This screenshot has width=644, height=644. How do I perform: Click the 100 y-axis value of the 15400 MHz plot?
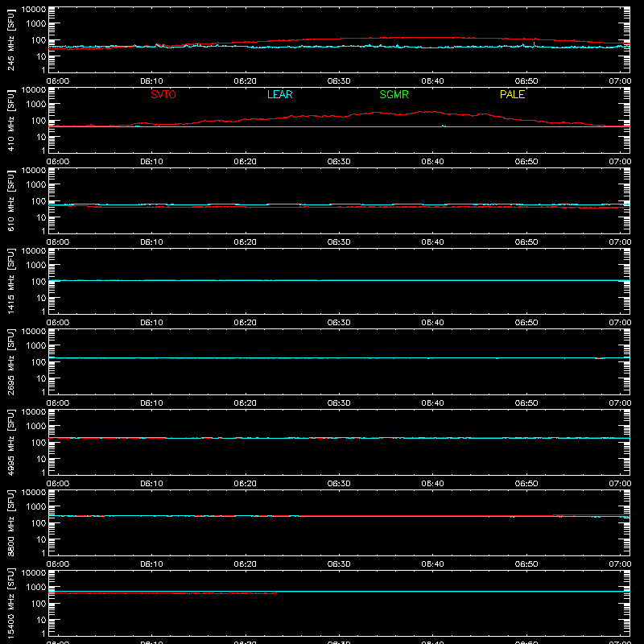click(x=39, y=604)
